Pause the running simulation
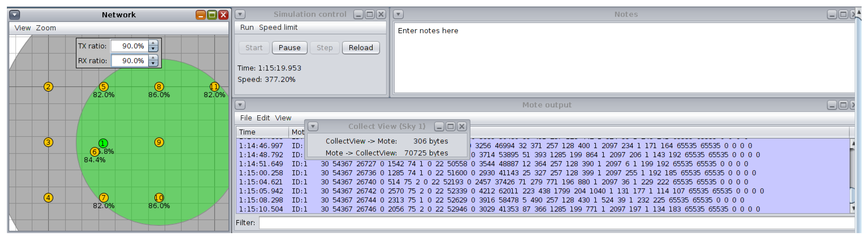Viewport: 868px width, 240px height. tap(290, 48)
